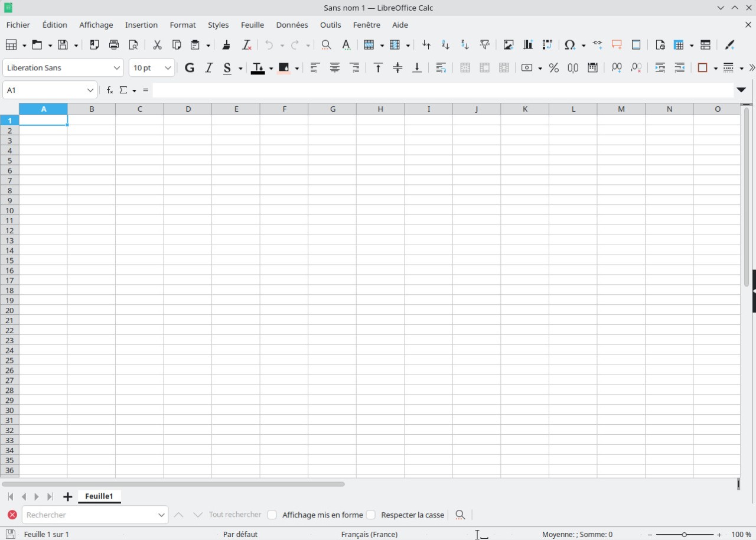Open the font size dropdown
This screenshot has height=540, width=756.
[x=168, y=67]
